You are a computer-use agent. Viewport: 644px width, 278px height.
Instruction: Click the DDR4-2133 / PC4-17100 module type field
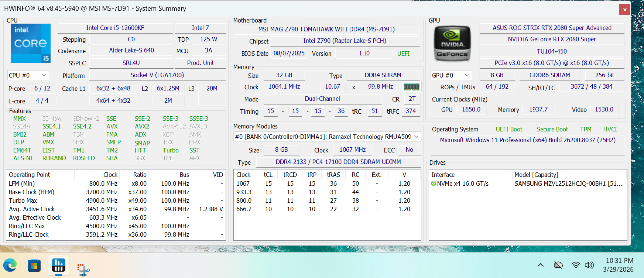click(338, 162)
